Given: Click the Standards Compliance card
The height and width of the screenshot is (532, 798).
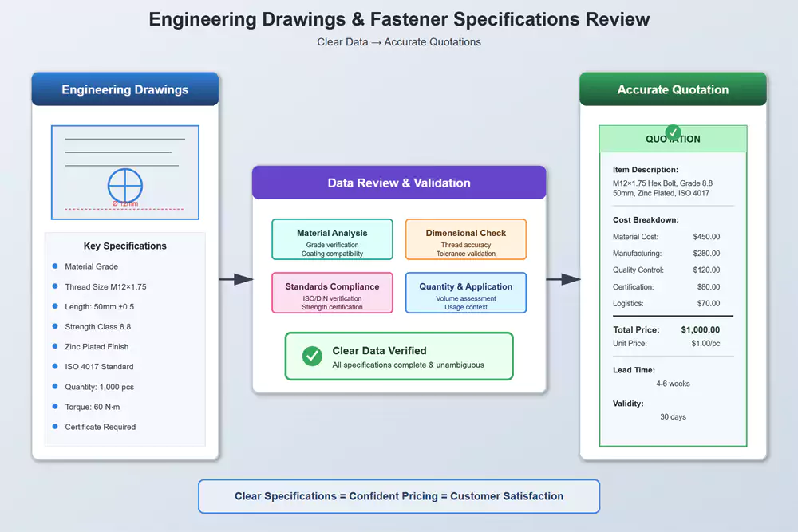Looking at the screenshot, I should pyautogui.click(x=332, y=292).
